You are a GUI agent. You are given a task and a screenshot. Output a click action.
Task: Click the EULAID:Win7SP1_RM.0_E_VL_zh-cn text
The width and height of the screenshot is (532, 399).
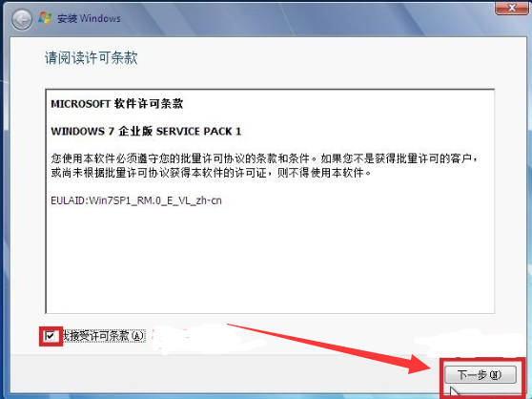(136, 200)
